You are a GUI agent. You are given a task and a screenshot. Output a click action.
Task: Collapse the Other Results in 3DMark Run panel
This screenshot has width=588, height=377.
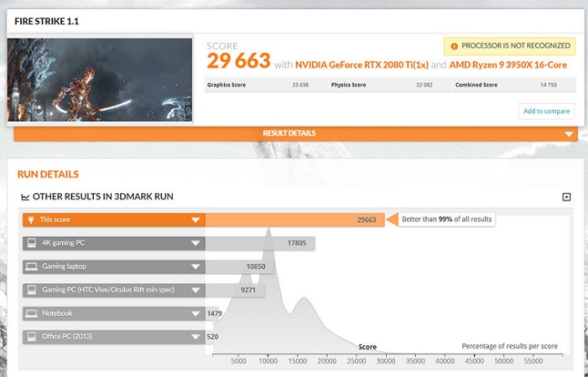pyautogui.click(x=566, y=197)
